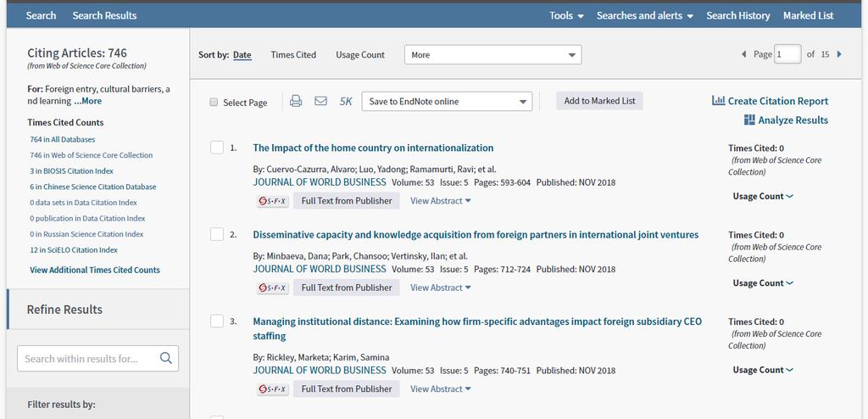This screenshot has width=868, height=419.
Task: Open the Search Results tab
Action: 104,15
